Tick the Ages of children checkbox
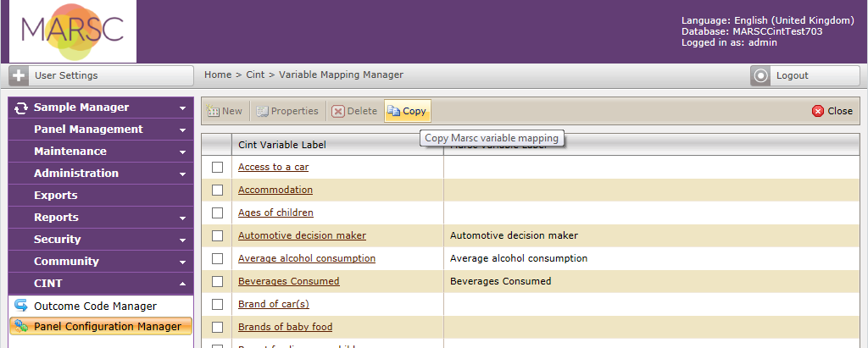This screenshot has width=868, height=348. [x=218, y=213]
